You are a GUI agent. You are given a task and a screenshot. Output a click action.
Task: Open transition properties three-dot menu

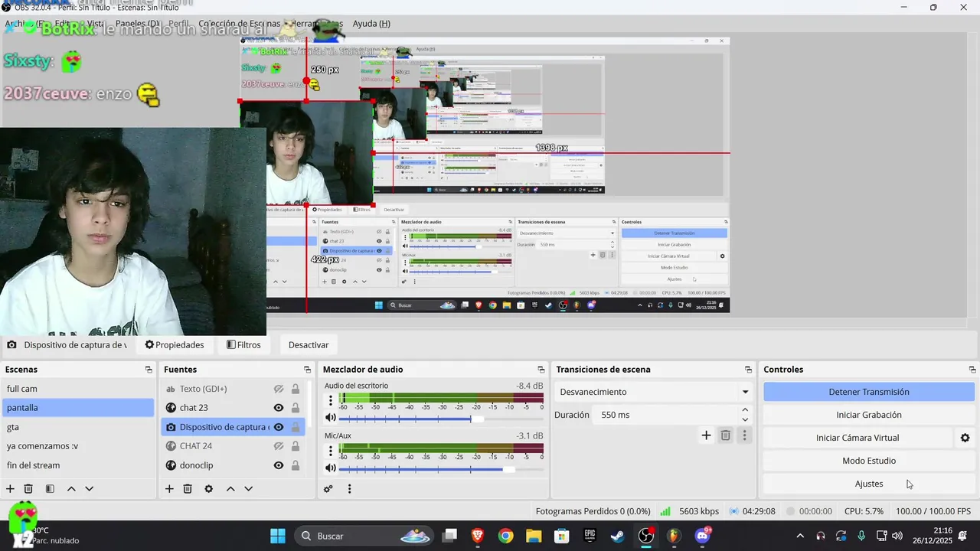744,435
